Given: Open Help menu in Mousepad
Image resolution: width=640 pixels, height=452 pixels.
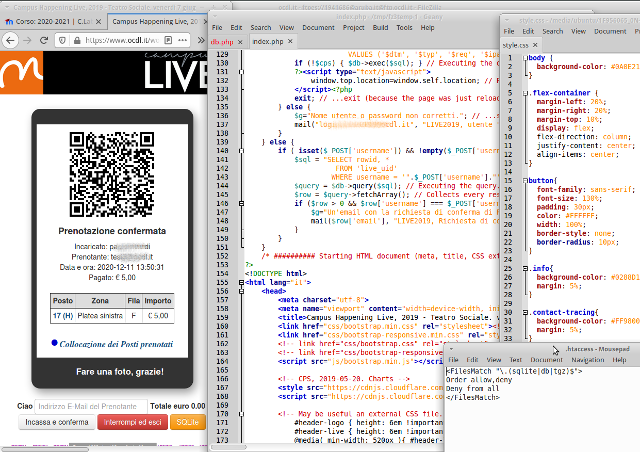Looking at the screenshot, I should coord(619,360).
